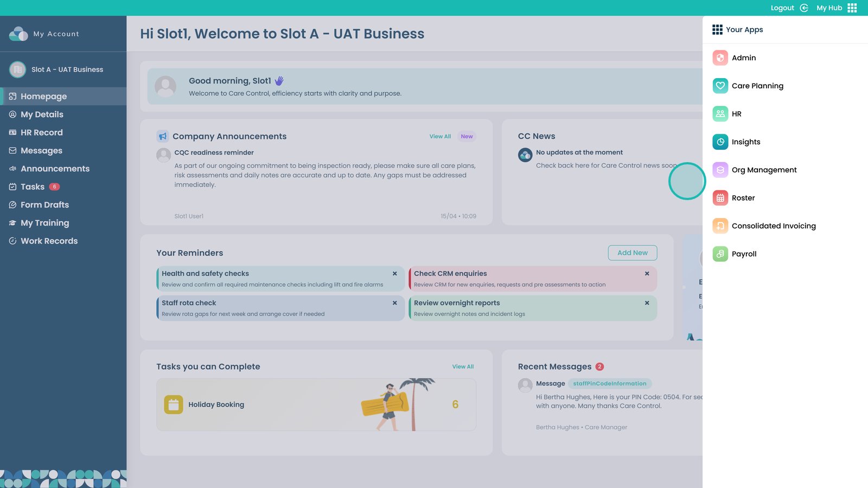The height and width of the screenshot is (488, 868).
Task: Dismiss the Health and safety checks reminder
Action: (x=394, y=274)
